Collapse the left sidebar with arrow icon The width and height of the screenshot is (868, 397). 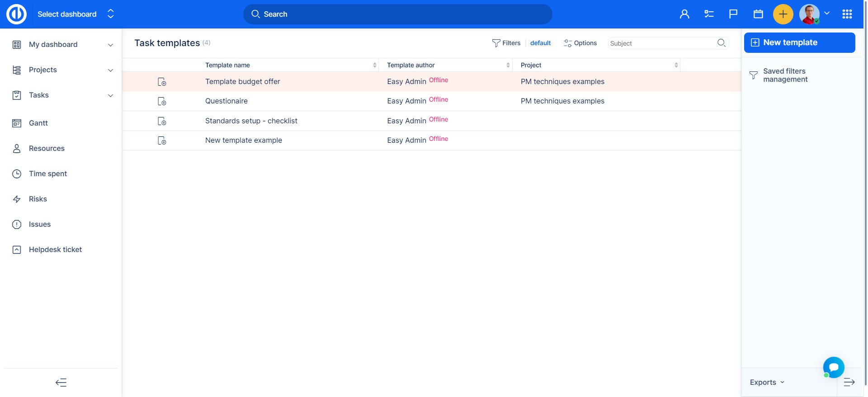tap(61, 383)
